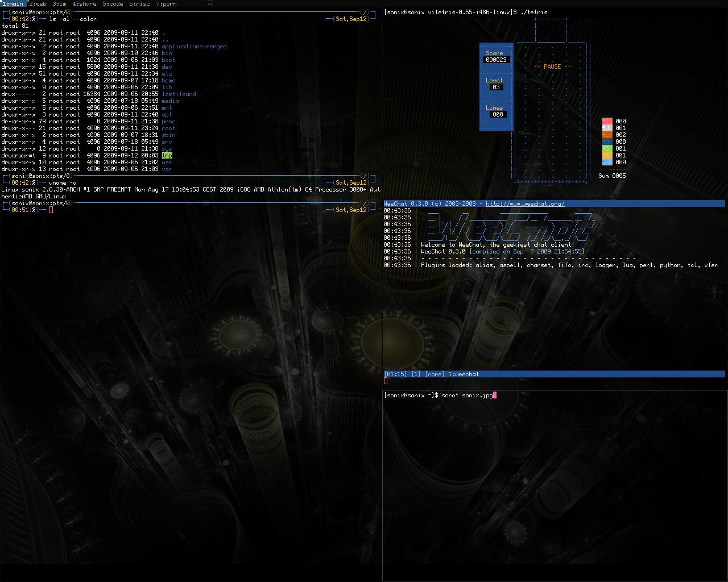Click the layout indicator icon in top bar

210,3
